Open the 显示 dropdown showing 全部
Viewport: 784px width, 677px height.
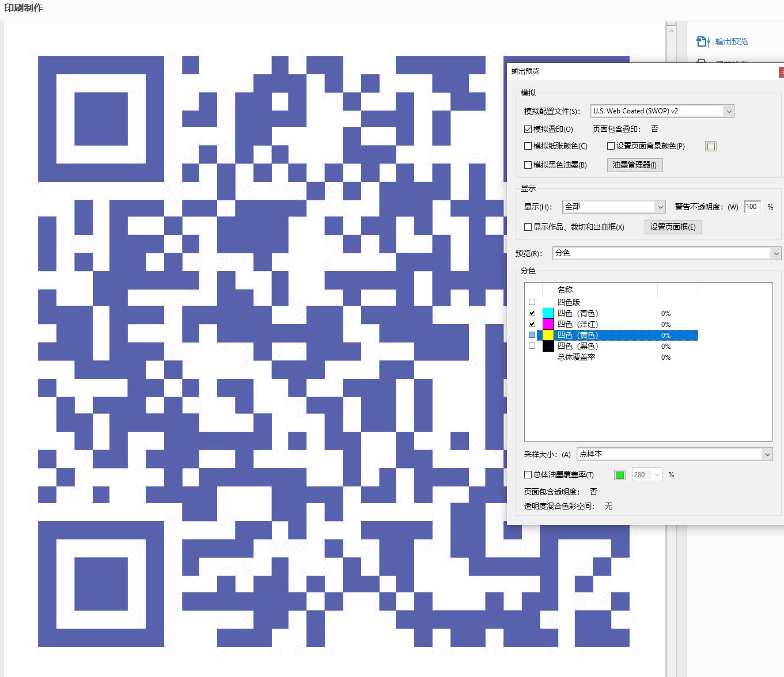tap(614, 207)
